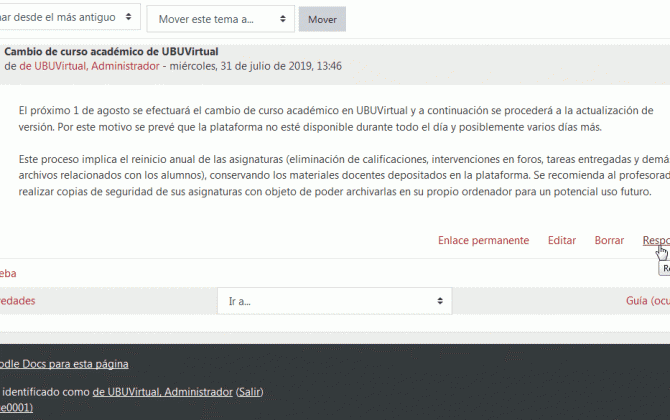This screenshot has height=420, width=670.
Task: Click the Salir logout link
Action: 250,392
